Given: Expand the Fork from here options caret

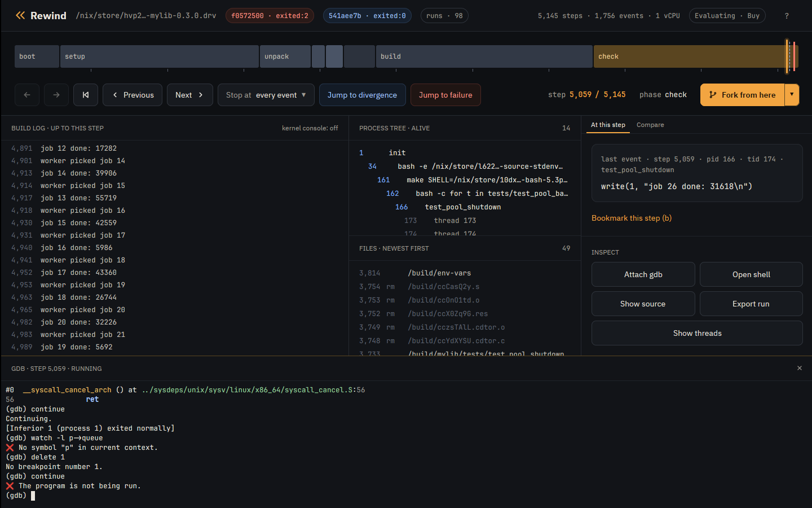Looking at the screenshot, I should [792, 95].
